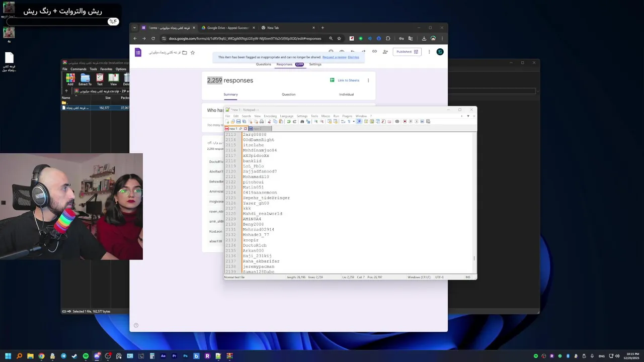The width and height of the screenshot is (644, 362).
Task: Click WinRAR View icon
Action: pyautogui.click(x=114, y=79)
